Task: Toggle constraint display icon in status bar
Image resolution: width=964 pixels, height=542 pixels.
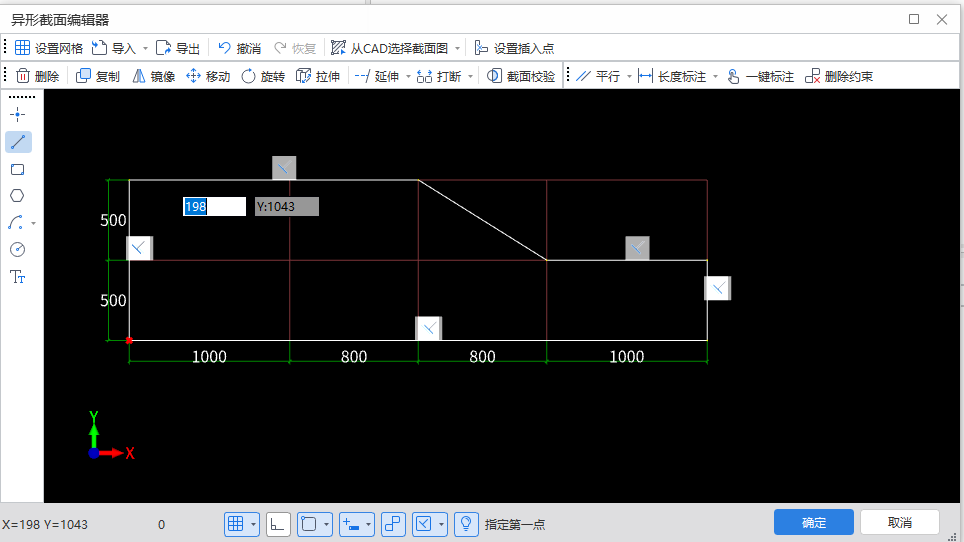Action: pos(424,524)
